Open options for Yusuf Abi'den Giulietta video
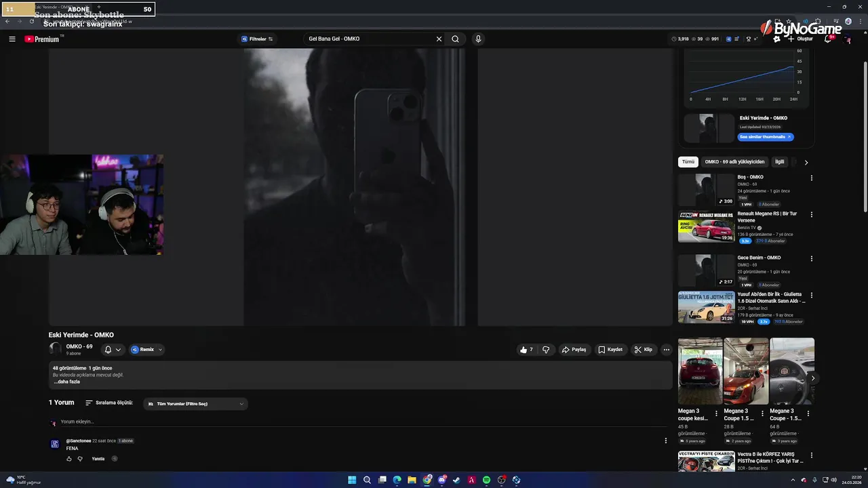 click(x=811, y=296)
